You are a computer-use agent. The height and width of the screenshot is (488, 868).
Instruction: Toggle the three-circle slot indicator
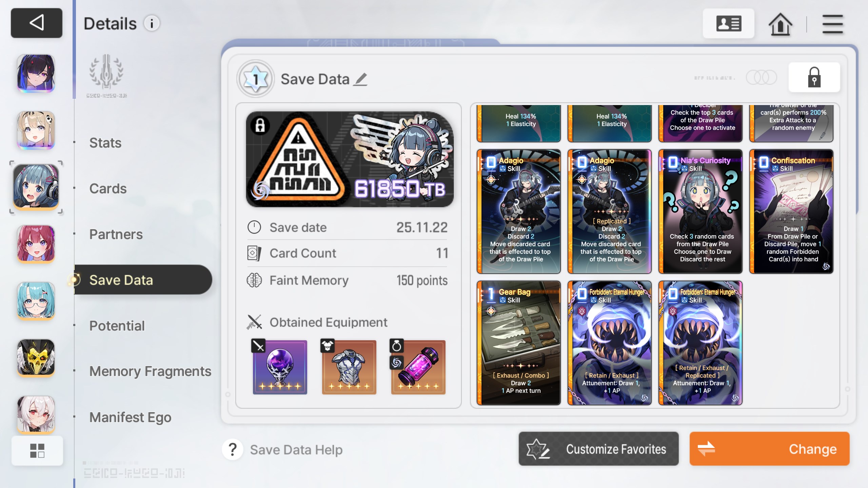[761, 78]
